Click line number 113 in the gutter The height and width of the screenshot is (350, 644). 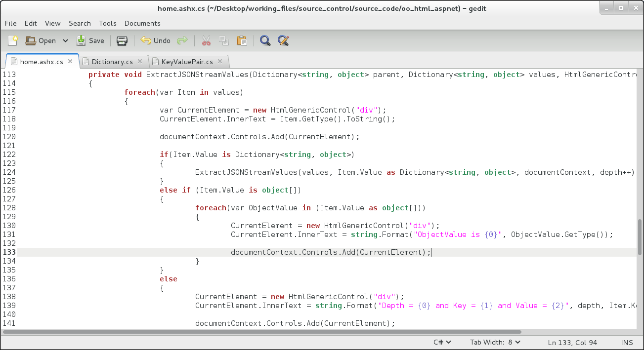9,75
